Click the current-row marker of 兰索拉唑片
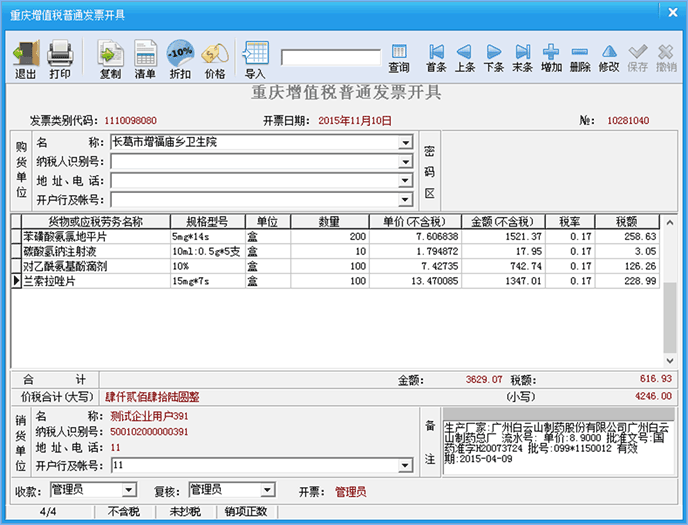The image size is (688, 525). [16, 281]
